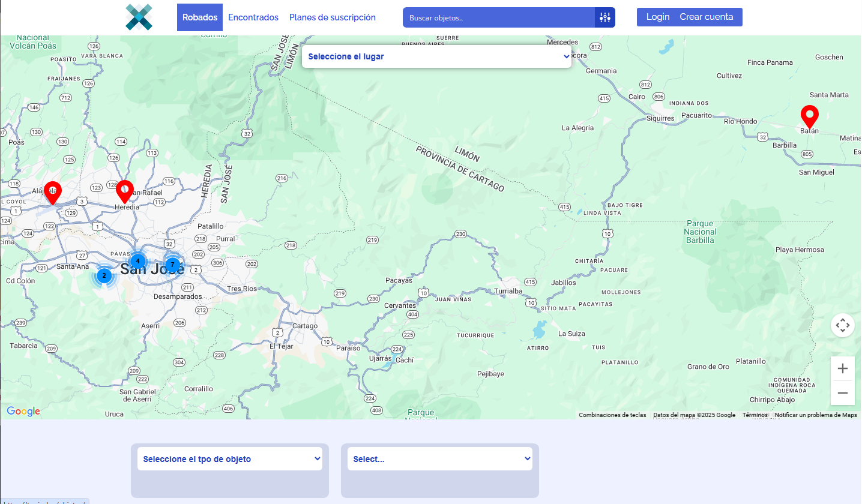Click the Google logo on the map
Screen dimensions: 862x504
coord(23,412)
